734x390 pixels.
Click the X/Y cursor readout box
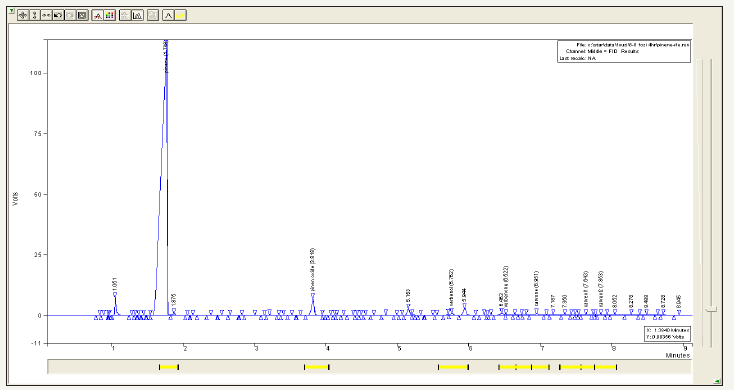(x=667, y=333)
